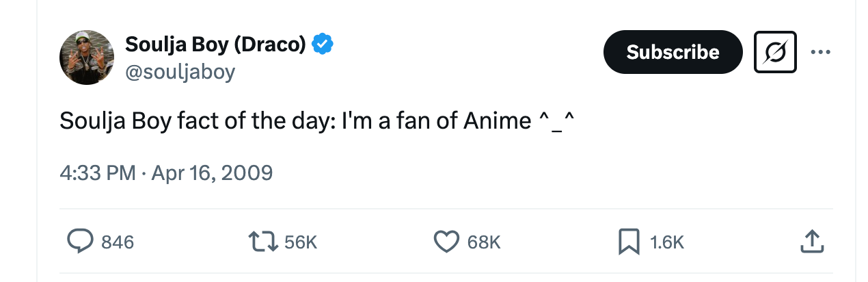Click the Subscribe button
Viewport: 868px width, 282px height.
tap(673, 52)
